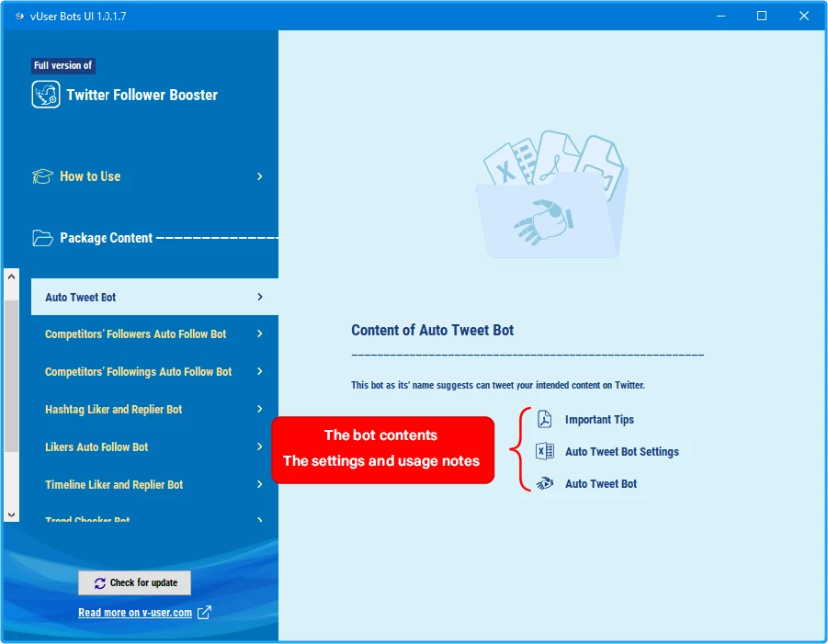
Task: Select Auto Tweet Bot menu entry
Action: coord(154,297)
